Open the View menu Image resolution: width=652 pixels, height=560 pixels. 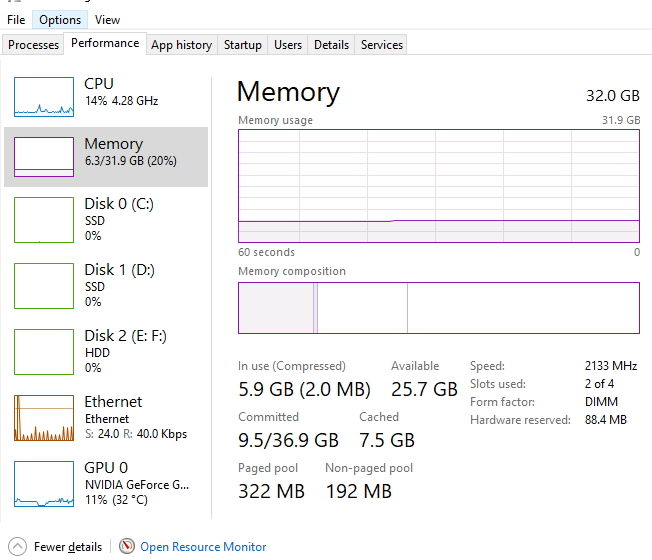tap(107, 20)
